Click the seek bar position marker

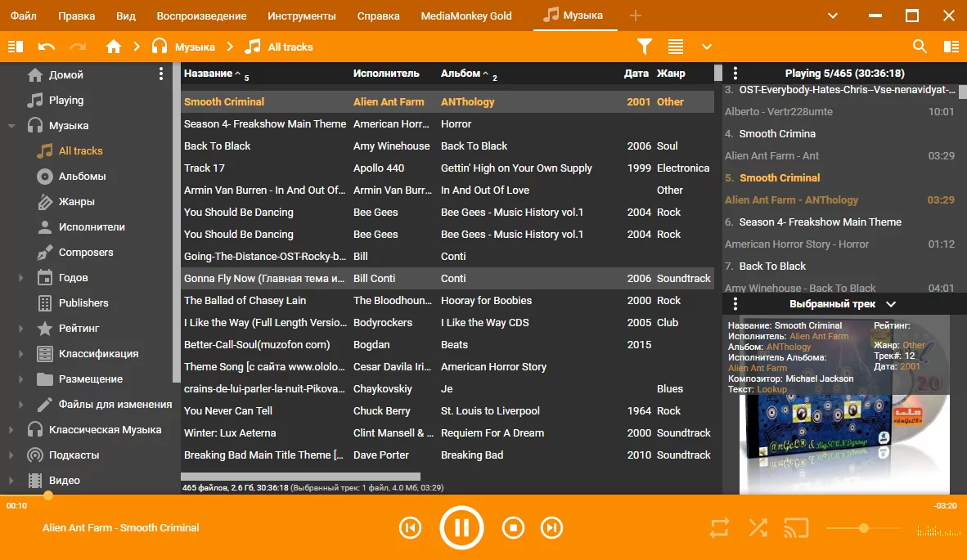tap(48, 495)
